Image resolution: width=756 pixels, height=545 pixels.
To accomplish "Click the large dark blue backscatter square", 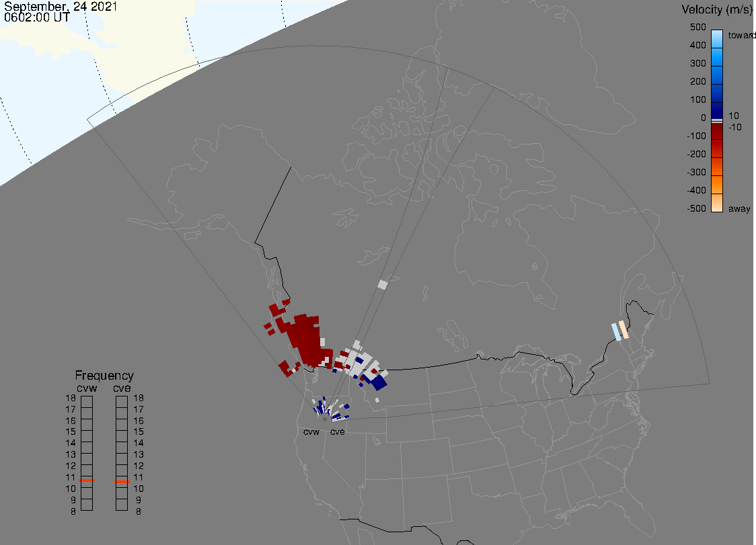I will pos(379,382).
